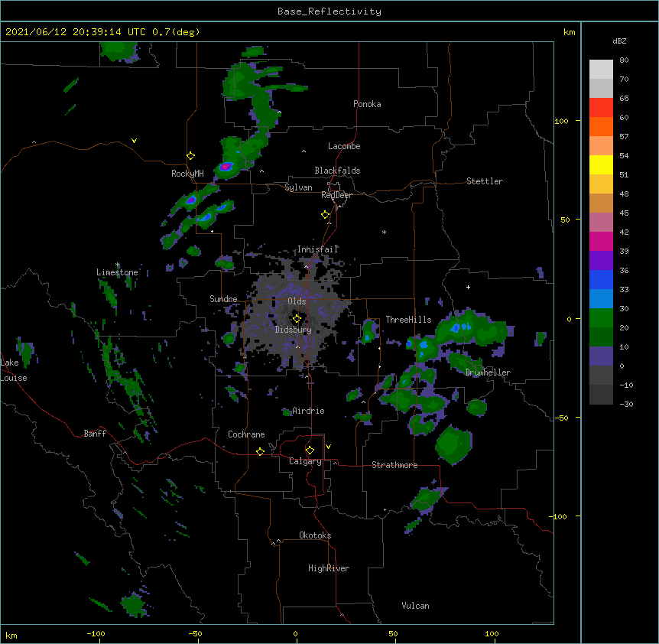Screen dimensions: 659x644
Task: Select the Blackfalds city label
Action: pos(337,171)
